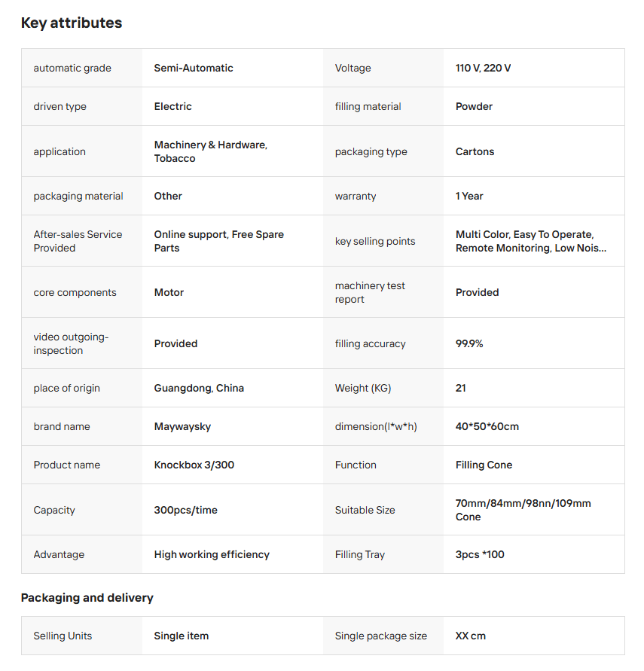Select the Maywaysky brand name value
The height and width of the screenshot is (671, 644).
[182, 427]
